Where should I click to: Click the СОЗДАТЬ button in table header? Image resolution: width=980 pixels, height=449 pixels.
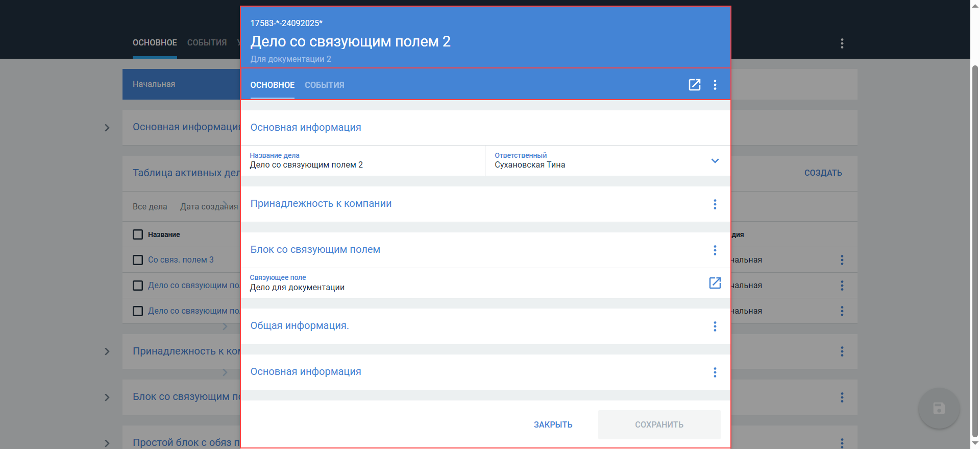[x=823, y=173]
